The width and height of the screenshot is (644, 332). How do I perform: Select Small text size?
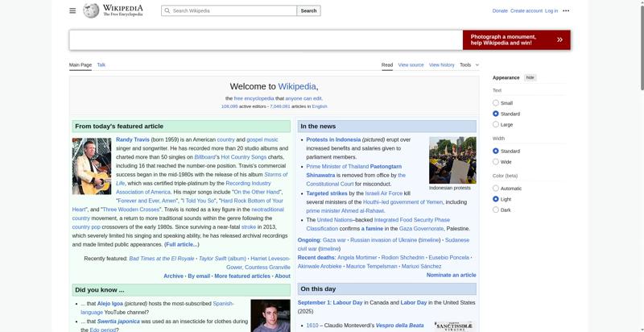pos(496,102)
